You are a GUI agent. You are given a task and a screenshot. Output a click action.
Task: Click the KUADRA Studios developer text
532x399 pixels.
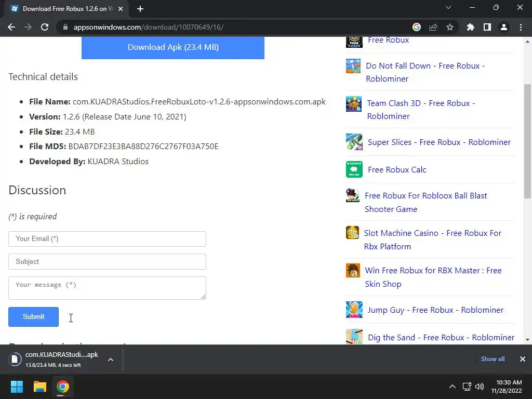pos(118,162)
